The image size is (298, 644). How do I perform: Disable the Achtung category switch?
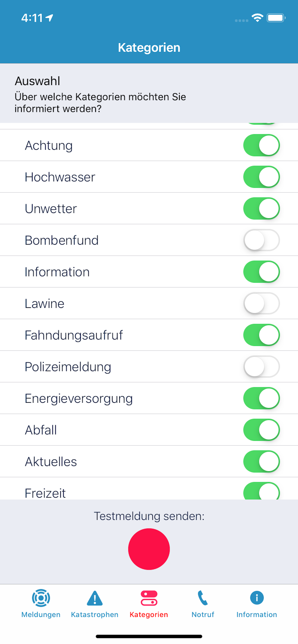point(262,145)
